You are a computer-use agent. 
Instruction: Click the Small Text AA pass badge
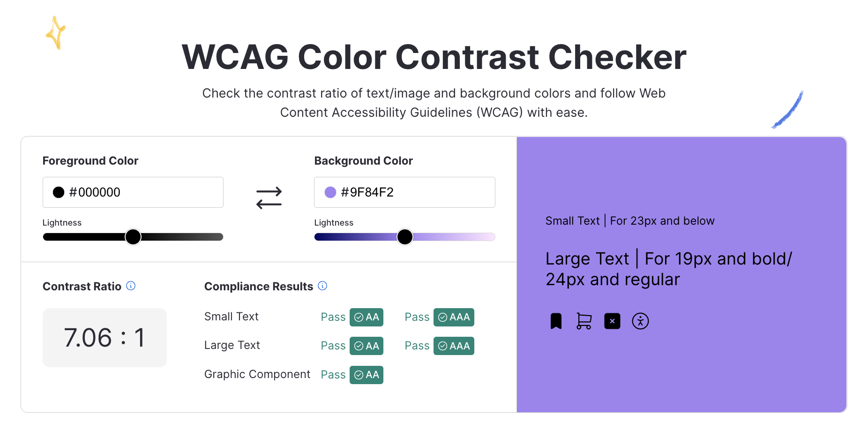coord(366,317)
